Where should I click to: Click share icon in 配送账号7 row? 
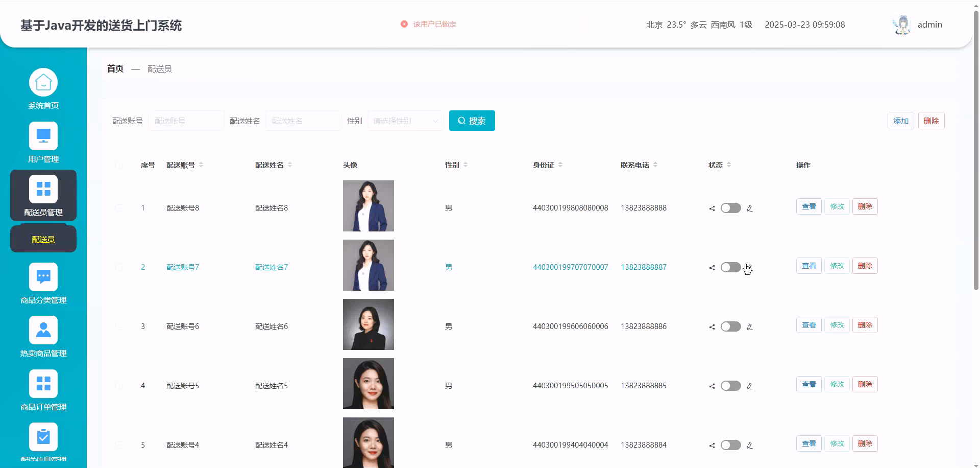(712, 268)
